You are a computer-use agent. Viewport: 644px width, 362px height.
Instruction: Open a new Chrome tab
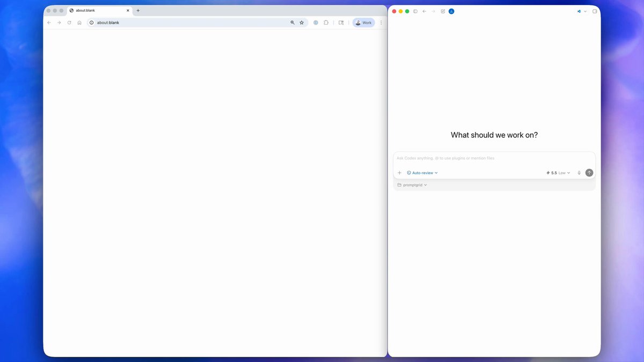click(138, 10)
